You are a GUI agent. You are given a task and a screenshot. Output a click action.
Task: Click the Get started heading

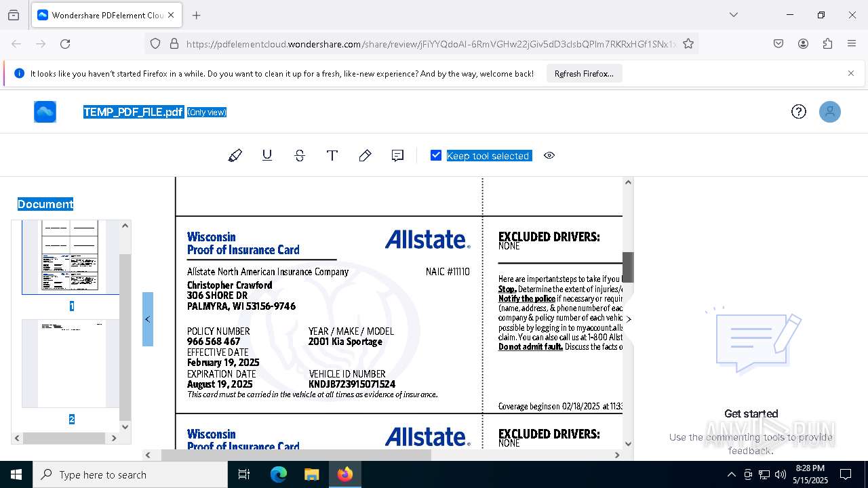pos(751,413)
